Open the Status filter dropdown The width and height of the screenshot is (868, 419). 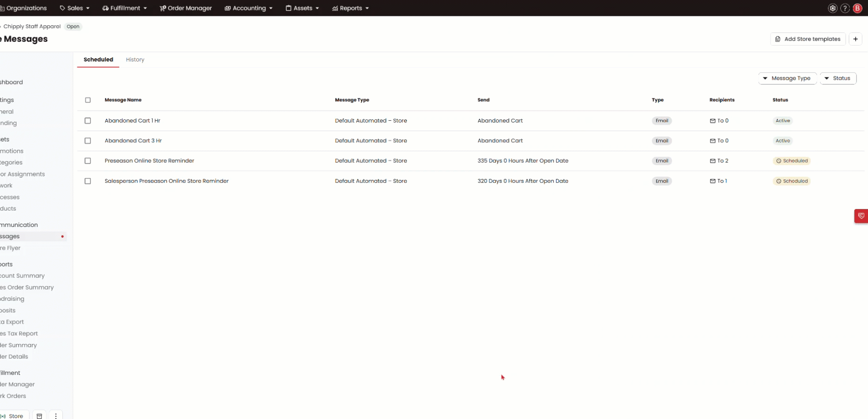[838, 78]
